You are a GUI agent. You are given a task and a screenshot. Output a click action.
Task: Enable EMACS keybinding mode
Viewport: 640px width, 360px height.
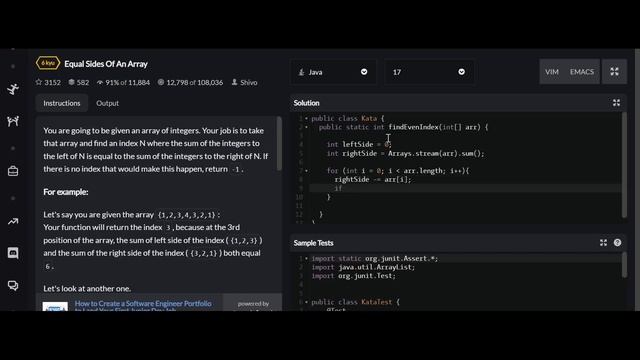582,71
